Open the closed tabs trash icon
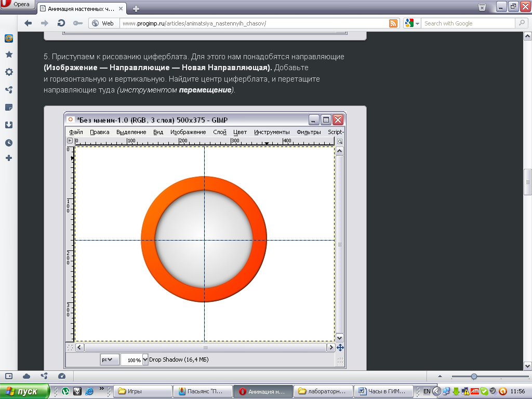 point(482,7)
